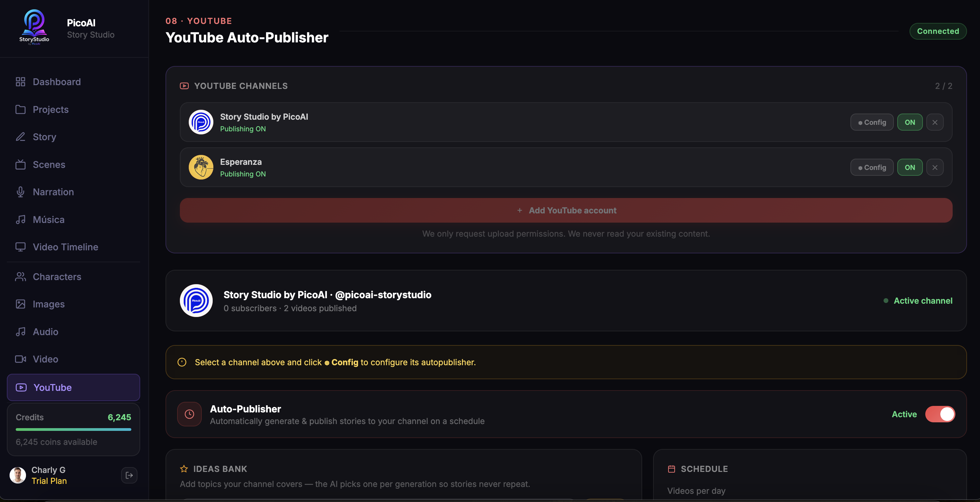Click the Connected status badge
This screenshot has height=502, width=980.
tap(938, 31)
